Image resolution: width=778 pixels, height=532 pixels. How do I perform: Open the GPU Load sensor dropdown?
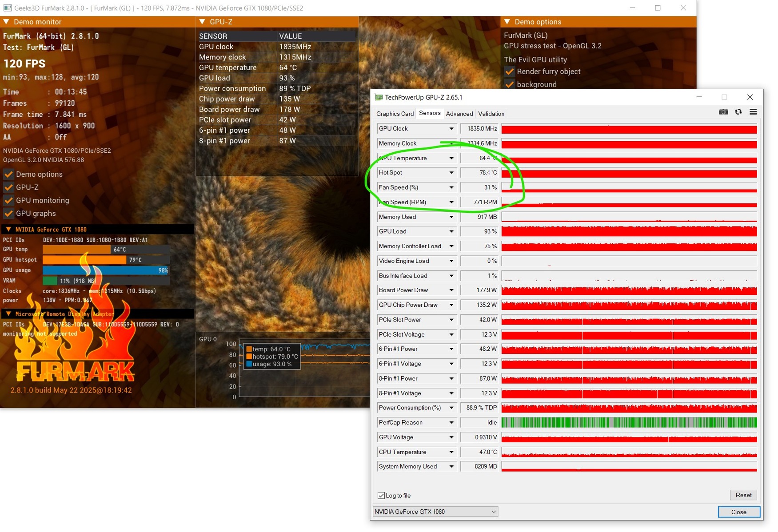[x=451, y=231]
